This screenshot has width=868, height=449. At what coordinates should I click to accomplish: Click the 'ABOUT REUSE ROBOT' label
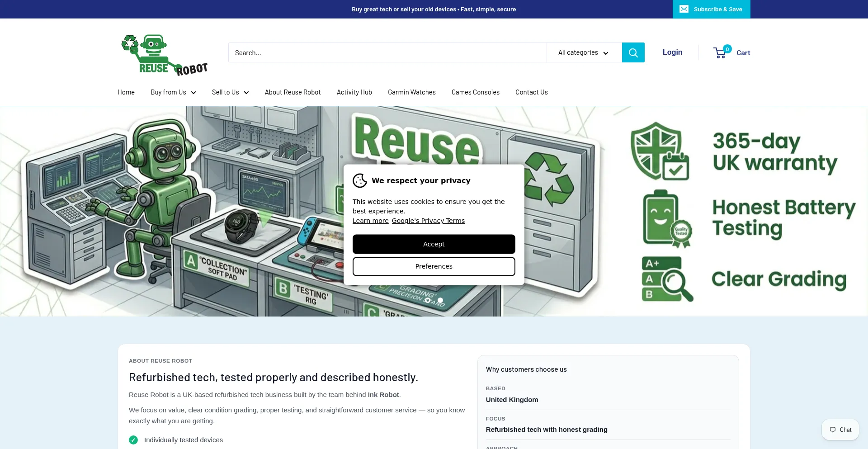160,361
